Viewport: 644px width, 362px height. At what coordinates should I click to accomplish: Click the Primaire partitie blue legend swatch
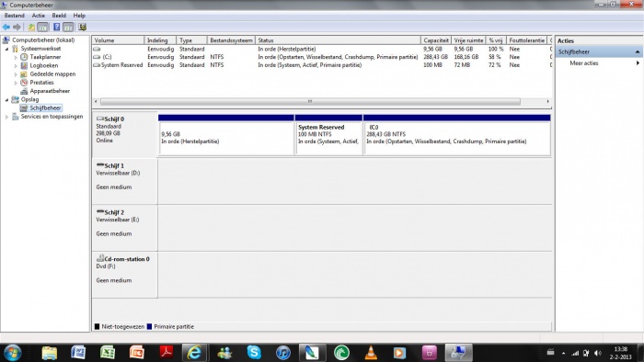click(149, 327)
